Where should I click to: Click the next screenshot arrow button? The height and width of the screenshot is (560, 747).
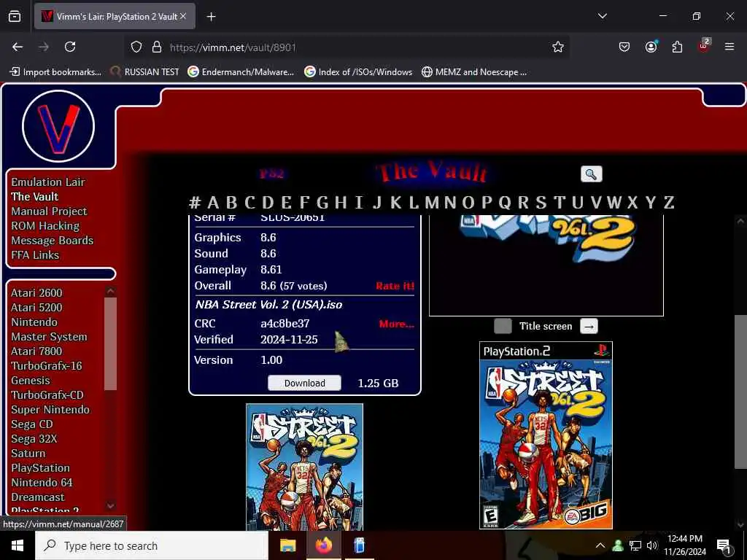589,326
